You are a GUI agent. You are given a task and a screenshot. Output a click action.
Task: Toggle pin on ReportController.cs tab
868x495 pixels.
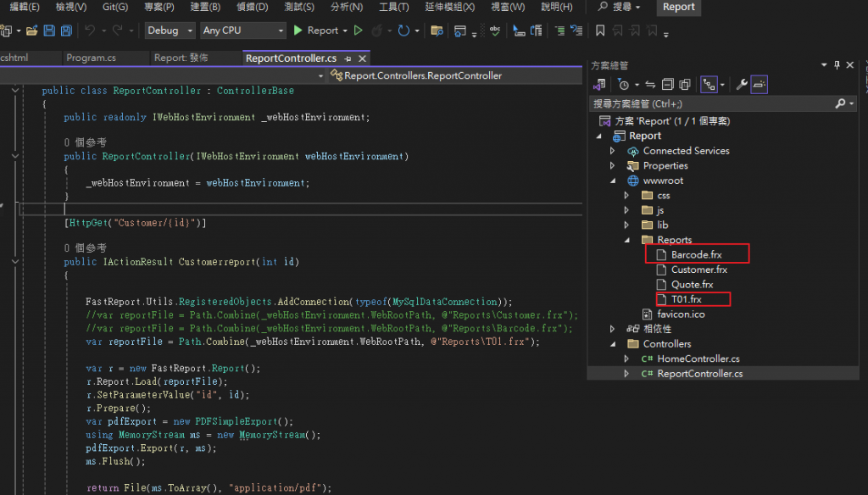[x=348, y=58]
